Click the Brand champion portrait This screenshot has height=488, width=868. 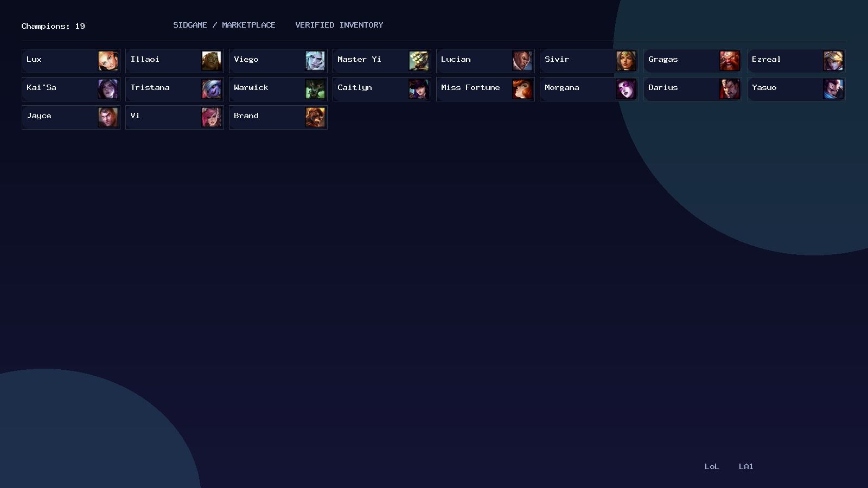pos(315,117)
